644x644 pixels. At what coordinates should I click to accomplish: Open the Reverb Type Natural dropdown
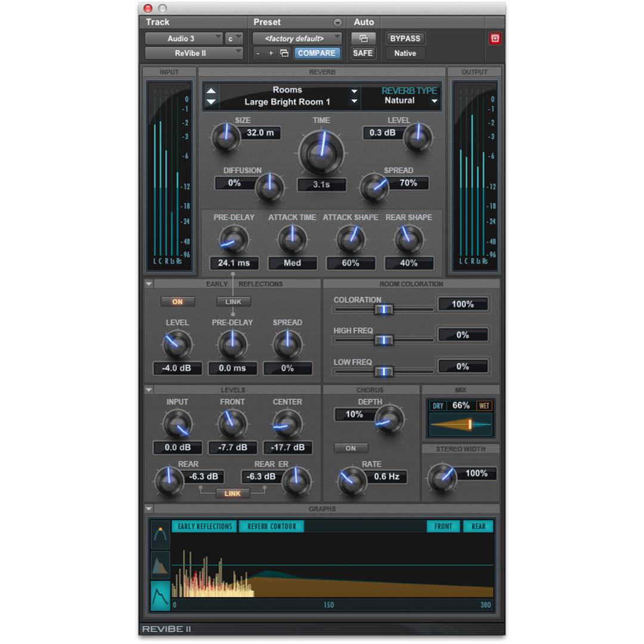[434, 101]
